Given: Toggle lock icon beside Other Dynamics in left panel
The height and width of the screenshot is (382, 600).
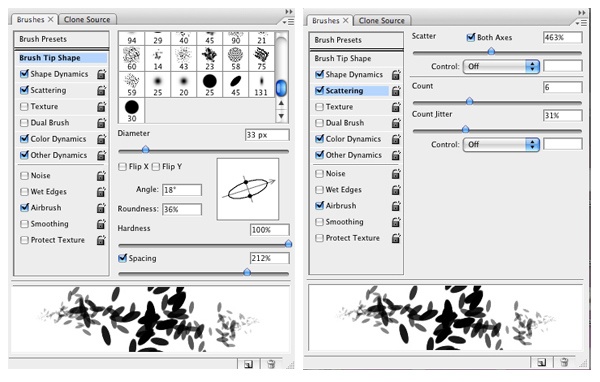Looking at the screenshot, I should tap(101, 155).
